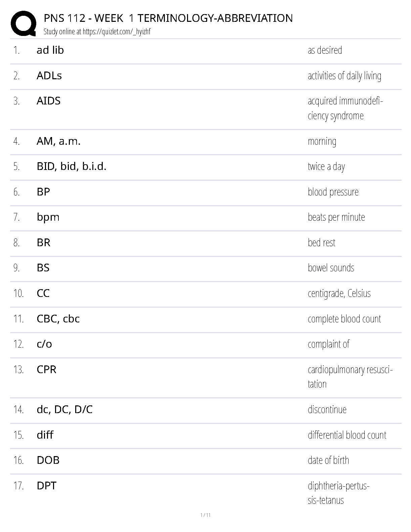Click the 'c/o' abbreviation
Viewport: 411px width, 532px height.
pyautogui.click(x=44, y=344)
